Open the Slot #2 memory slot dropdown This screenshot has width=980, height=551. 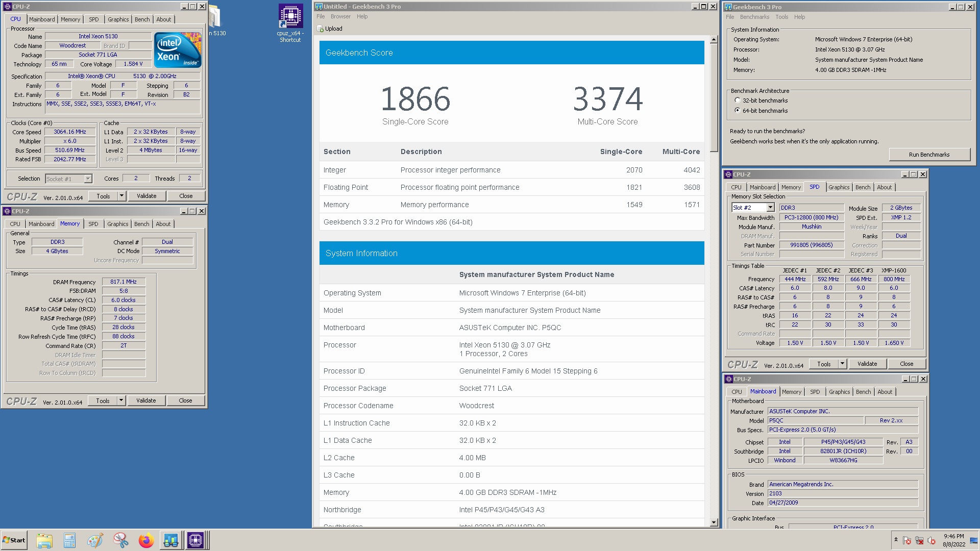click(x=770, y=208)
